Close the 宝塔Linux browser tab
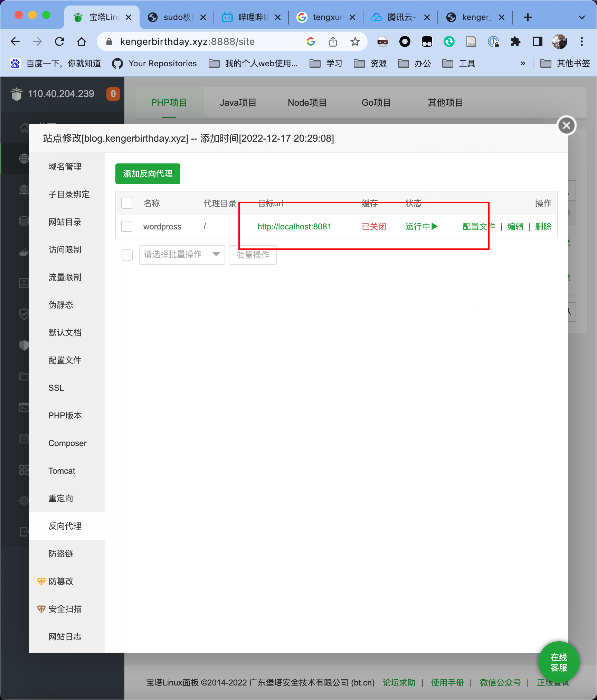The height and width of the screenshot is (700, 597). coord(129,17)
